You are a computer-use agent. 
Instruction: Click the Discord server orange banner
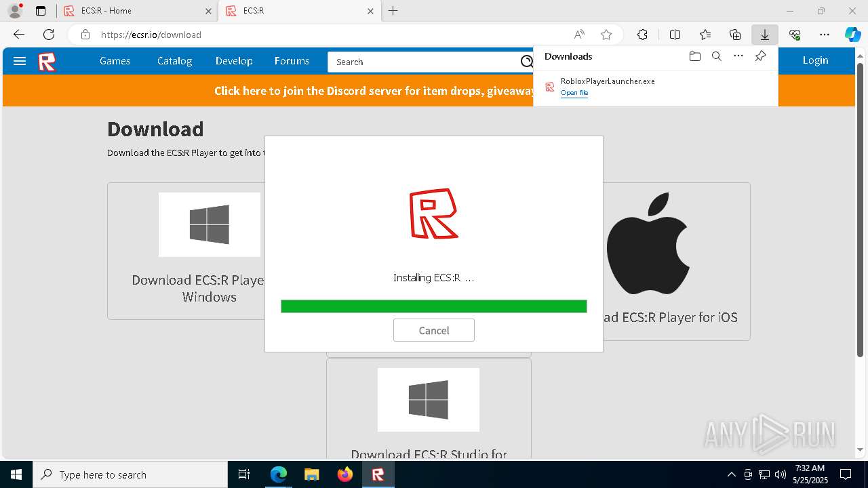[x=429, y=91]
